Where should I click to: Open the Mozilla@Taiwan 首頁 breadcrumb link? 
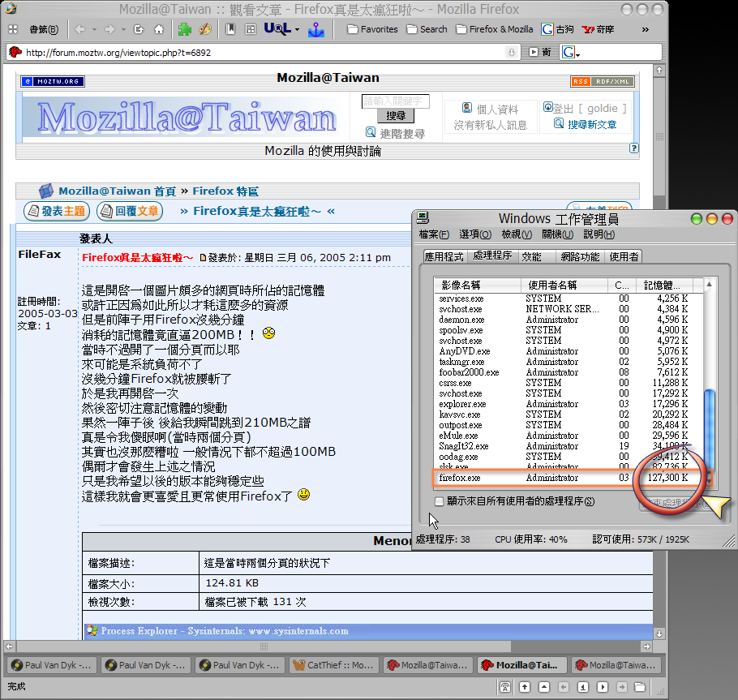pyautogui.click(x=118, y=191)
